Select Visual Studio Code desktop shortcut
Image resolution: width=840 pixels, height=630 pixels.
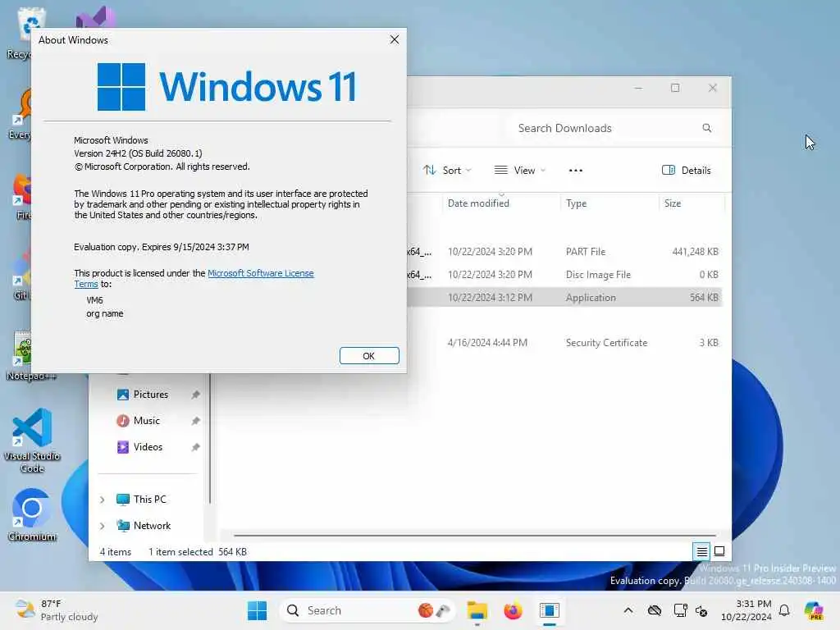[32, 441]
